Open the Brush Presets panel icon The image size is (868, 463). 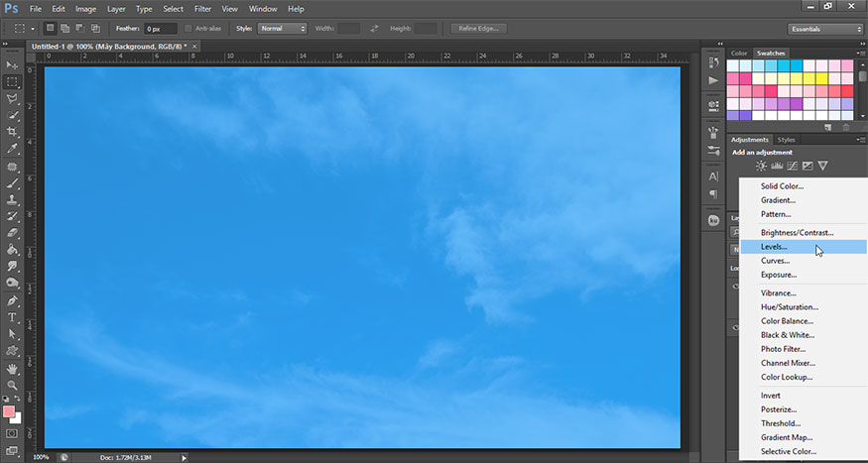(x=713, y=151)
